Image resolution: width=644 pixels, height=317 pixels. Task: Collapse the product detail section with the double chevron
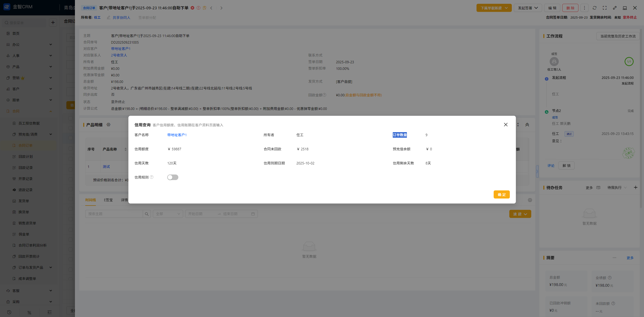coord(527,125)
